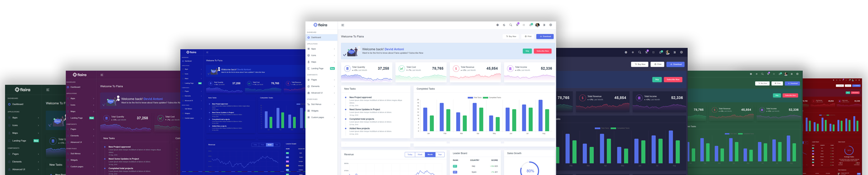Expand Pages in the white window sidebar
Image resolution: width=868 pixels, height=175 pixels.
(x=321, y=80)
